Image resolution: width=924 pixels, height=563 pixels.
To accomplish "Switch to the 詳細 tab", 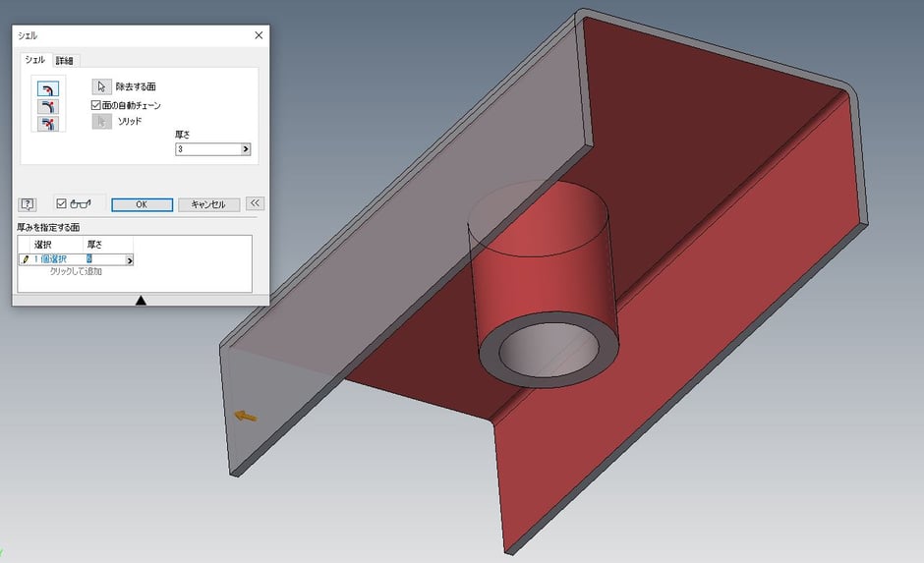I will pos(64,61).
